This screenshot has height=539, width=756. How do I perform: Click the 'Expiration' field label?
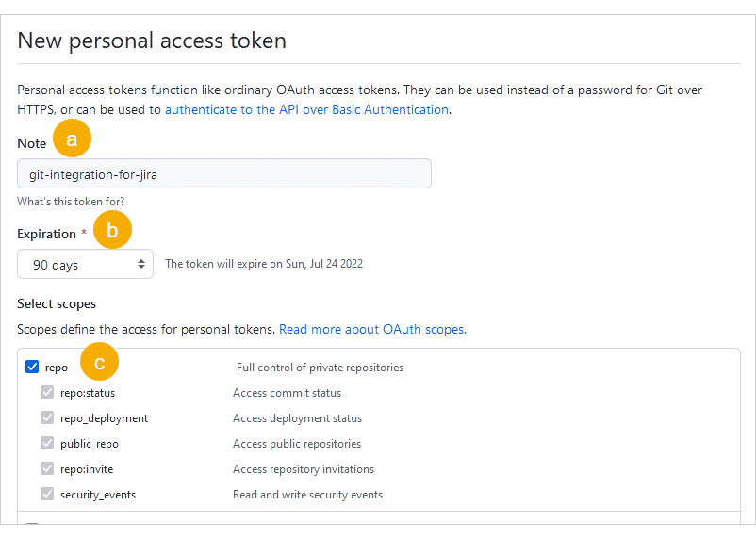point(46,234)
